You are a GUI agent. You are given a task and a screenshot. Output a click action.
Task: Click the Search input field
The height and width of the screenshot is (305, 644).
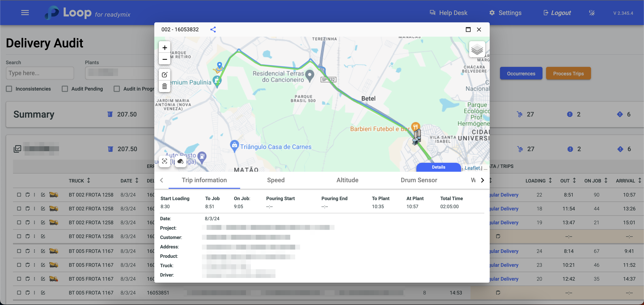click(x=40, y=73)
